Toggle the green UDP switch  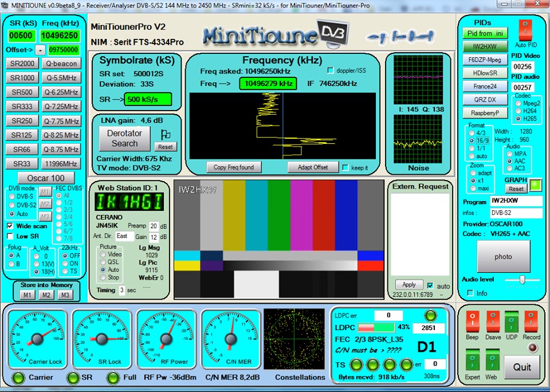[x=512, y=321]
